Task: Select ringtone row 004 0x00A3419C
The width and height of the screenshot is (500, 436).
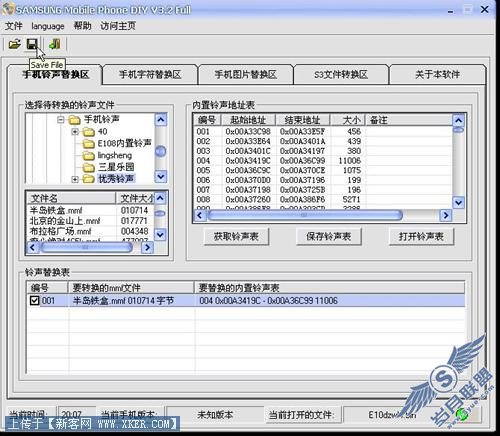Action: [x=323, y=160]
